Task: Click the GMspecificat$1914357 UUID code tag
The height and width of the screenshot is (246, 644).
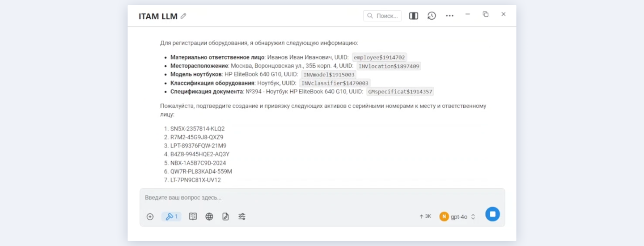Action: pos(400,92)
